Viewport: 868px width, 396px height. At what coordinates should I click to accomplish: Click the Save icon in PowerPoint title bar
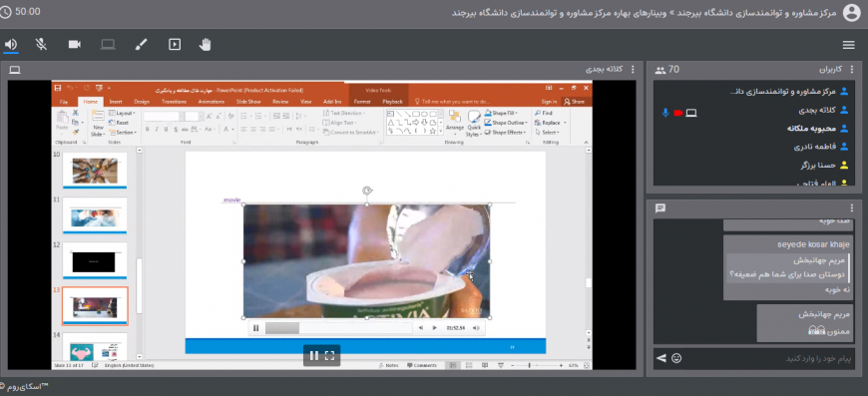coord(57,88)
